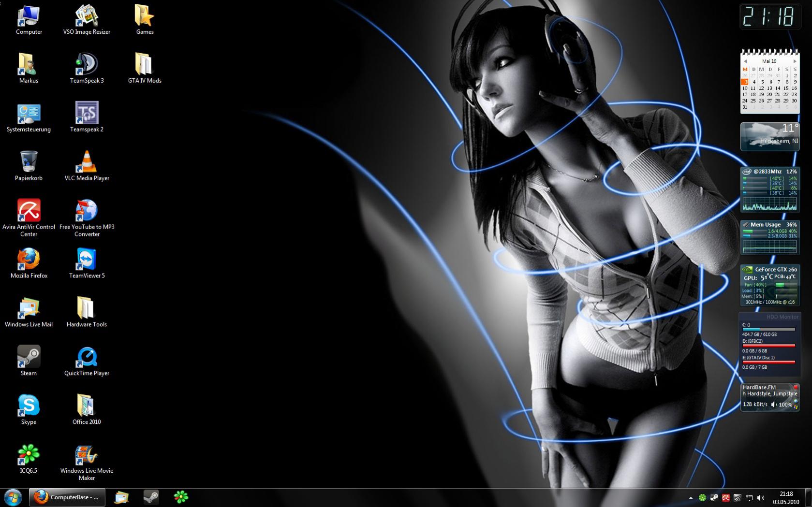Select the QuickTime Player shortcut
This screenshot has height=507, width=812.
point(87,361)
